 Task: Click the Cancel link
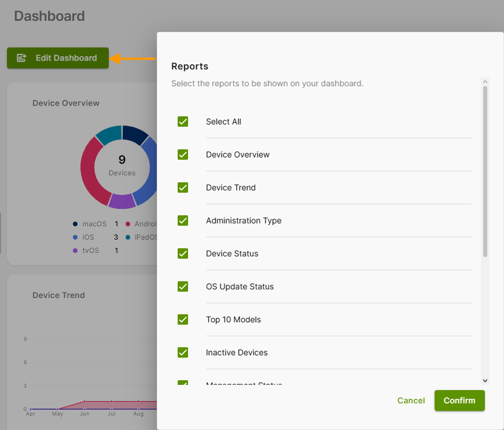pyautogui.click(x=411, y=400)
